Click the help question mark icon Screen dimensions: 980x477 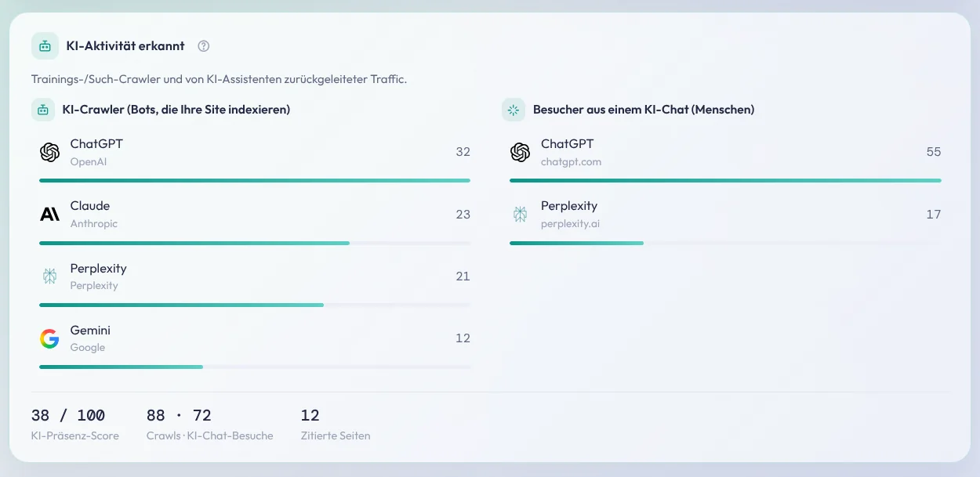click(204, 46)
